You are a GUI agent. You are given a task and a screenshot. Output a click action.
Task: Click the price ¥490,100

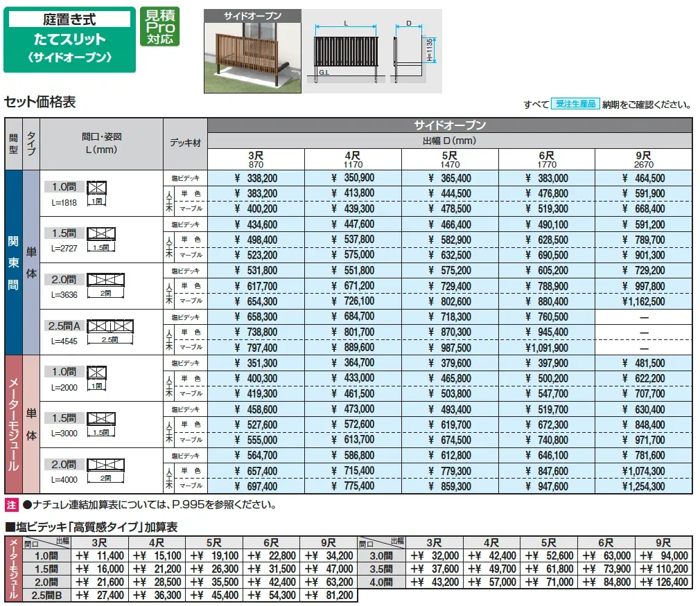(546, 225)
